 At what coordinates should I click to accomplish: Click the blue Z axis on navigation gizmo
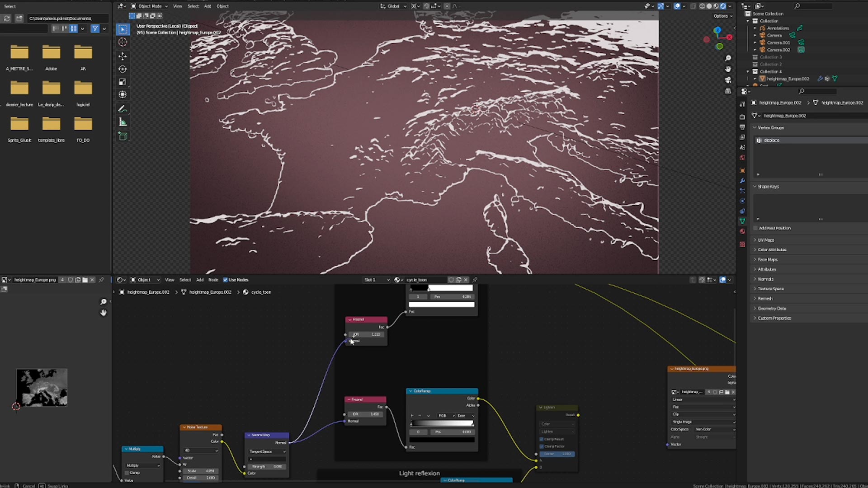pos(717,30)
